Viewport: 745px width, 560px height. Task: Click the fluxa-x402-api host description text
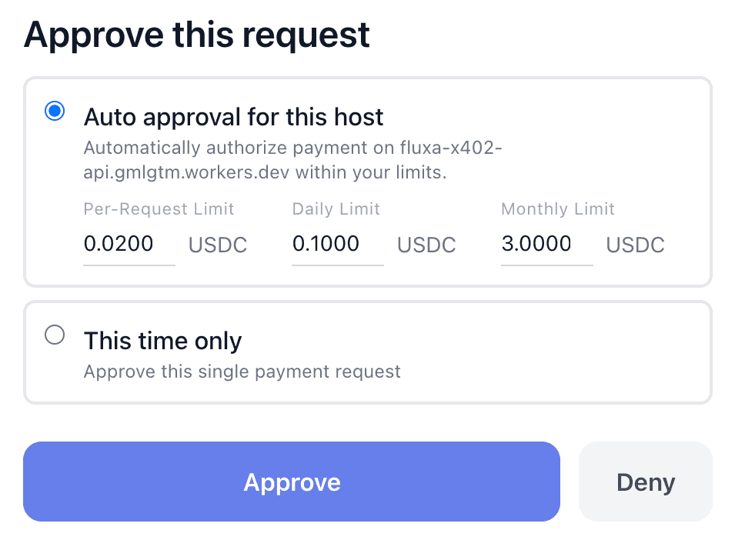[292, 159]
